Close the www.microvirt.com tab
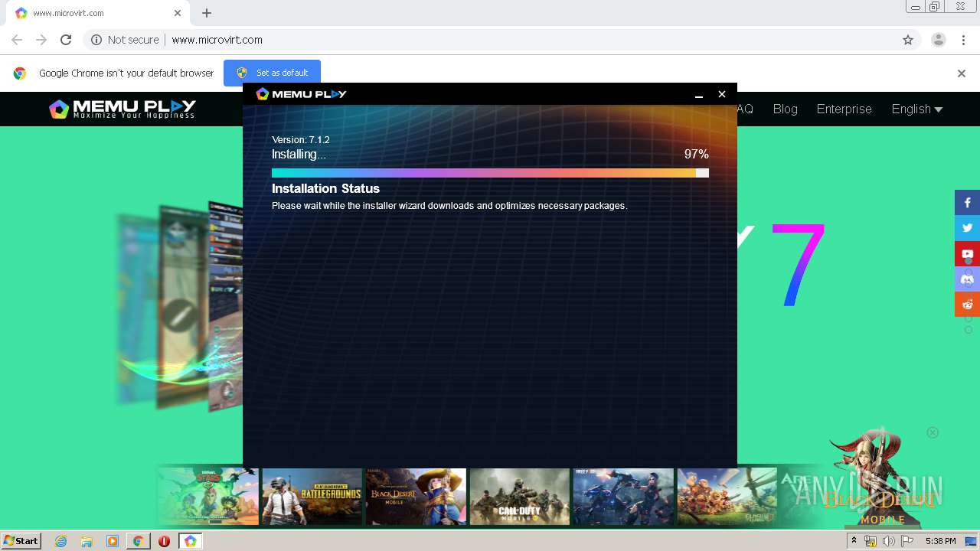This screenshot has height=551, width=980. (178, 13)
